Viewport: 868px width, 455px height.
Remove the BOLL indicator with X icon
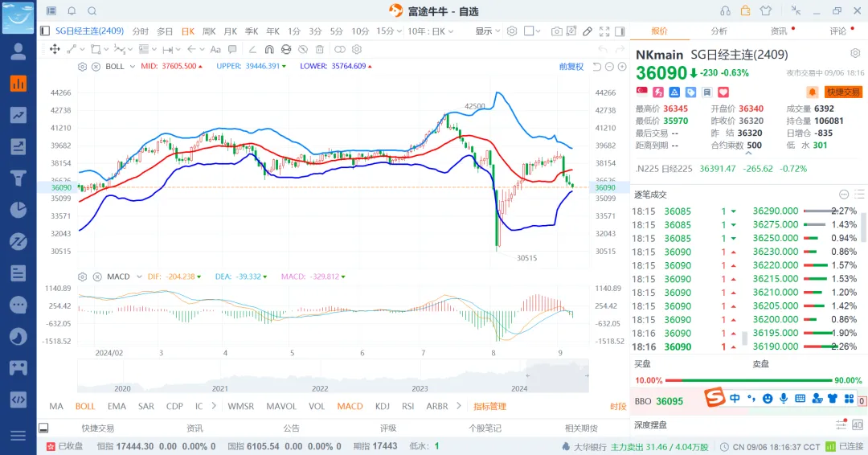pyautogui.click(x=96, y=67)
